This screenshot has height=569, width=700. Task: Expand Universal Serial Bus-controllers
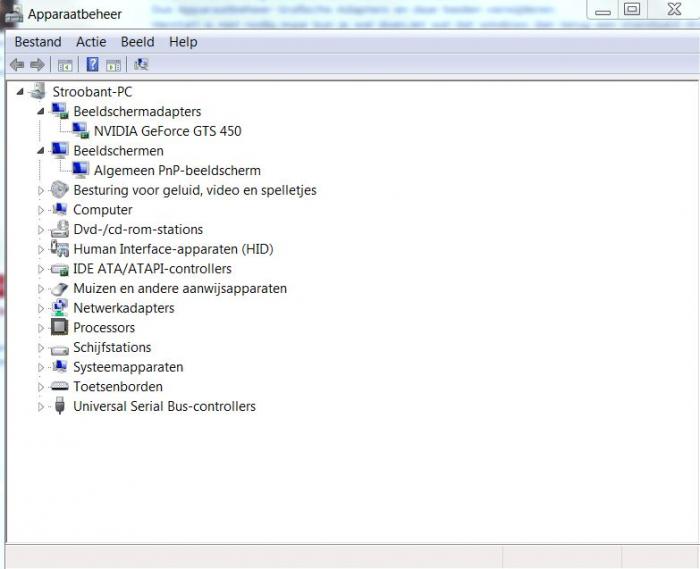[41, 407]
